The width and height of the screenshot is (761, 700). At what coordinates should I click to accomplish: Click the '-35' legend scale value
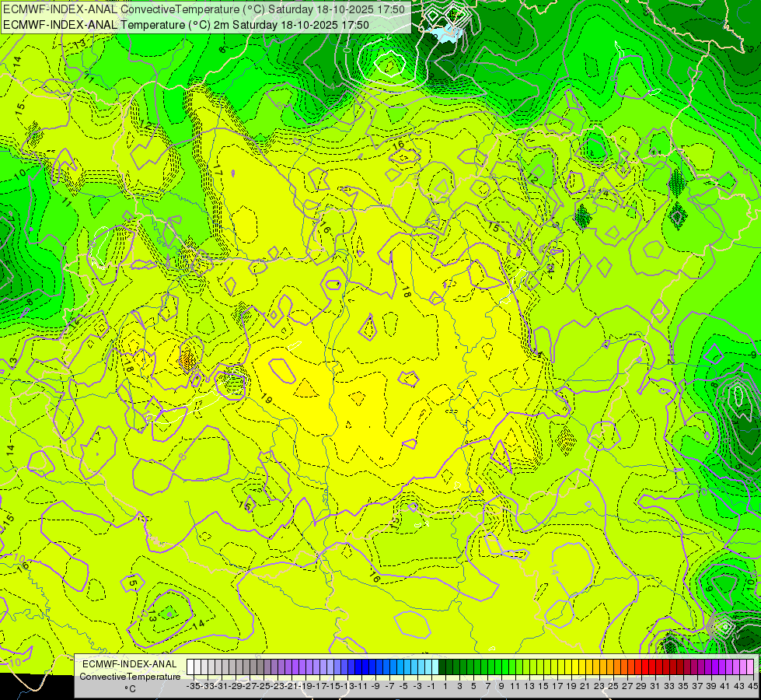point(193,686)
